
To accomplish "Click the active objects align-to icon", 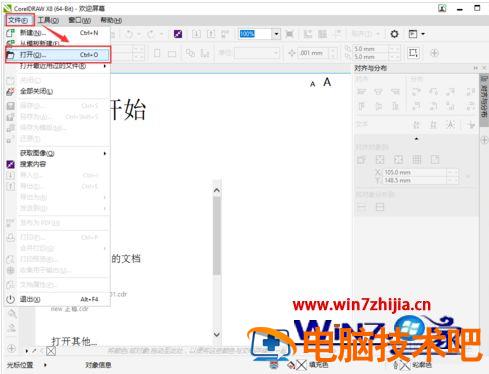I will click(362, 160).
